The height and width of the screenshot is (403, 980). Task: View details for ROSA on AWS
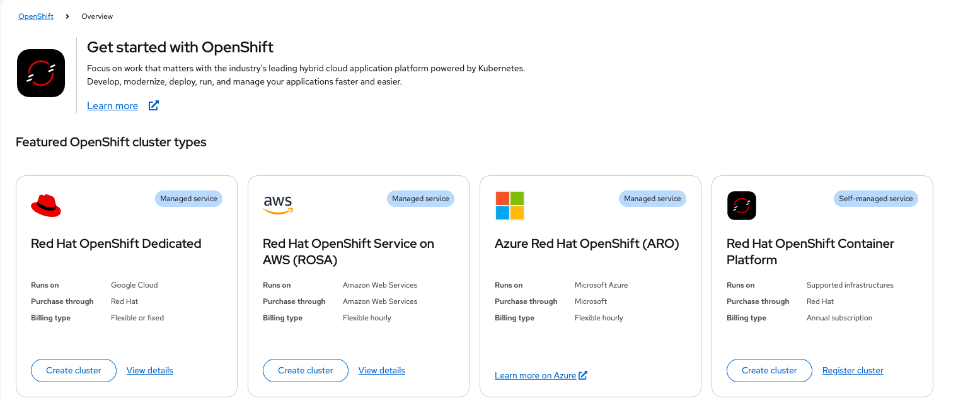[381, 370]
